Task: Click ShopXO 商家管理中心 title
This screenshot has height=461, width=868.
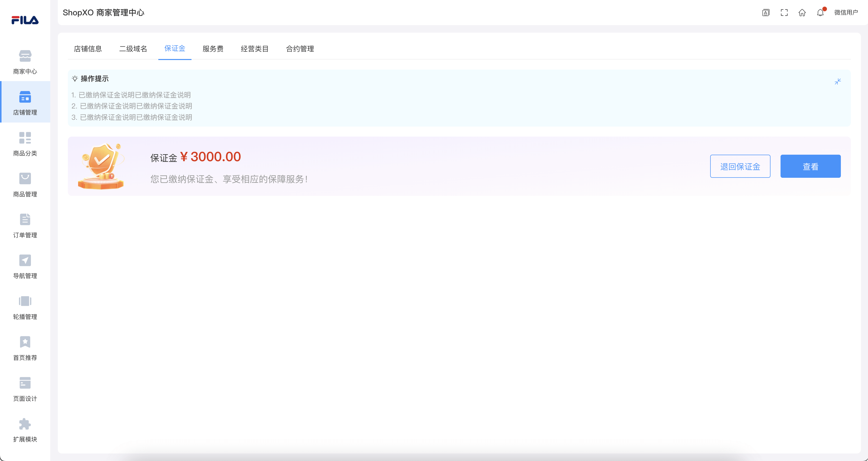Action: click(x=104, y=13)
